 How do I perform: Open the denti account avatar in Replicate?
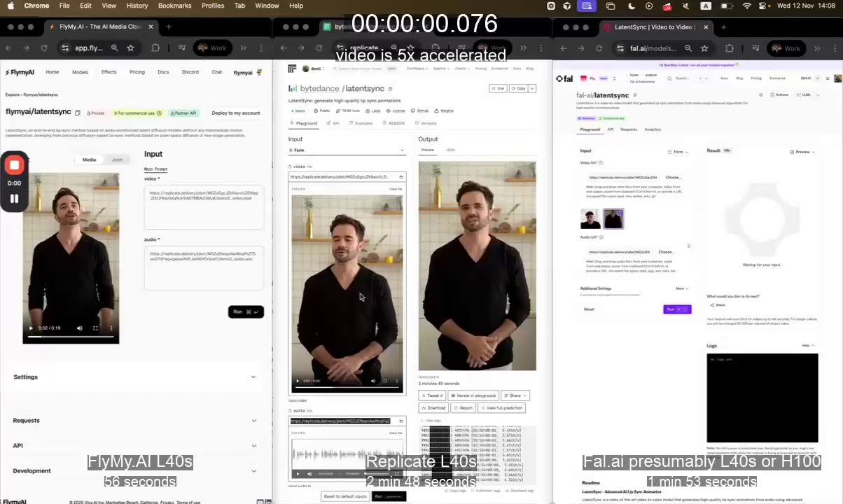pyautogui.click(x=306, y=69)
